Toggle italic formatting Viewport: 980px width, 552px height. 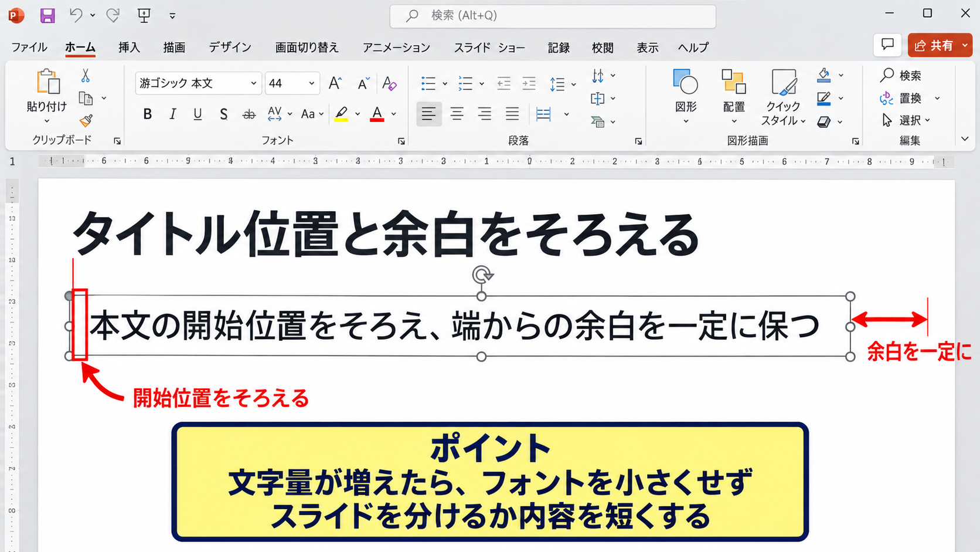pos(173,114)
